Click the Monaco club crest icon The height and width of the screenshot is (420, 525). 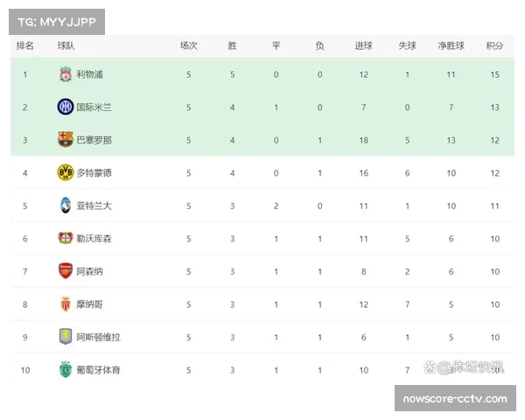point(66,304)
